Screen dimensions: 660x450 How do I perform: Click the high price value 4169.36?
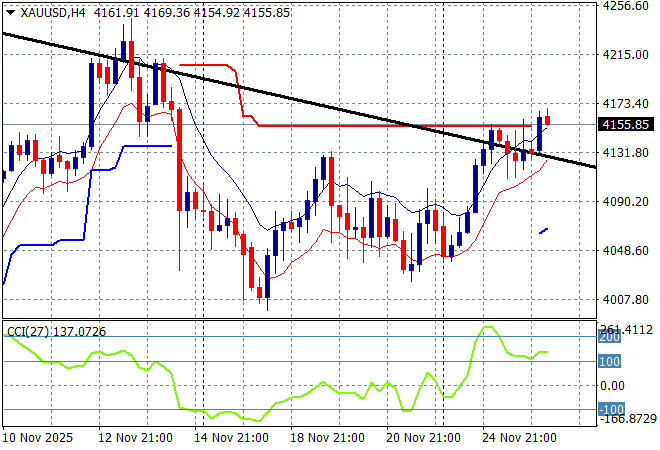tap(167, 13)
